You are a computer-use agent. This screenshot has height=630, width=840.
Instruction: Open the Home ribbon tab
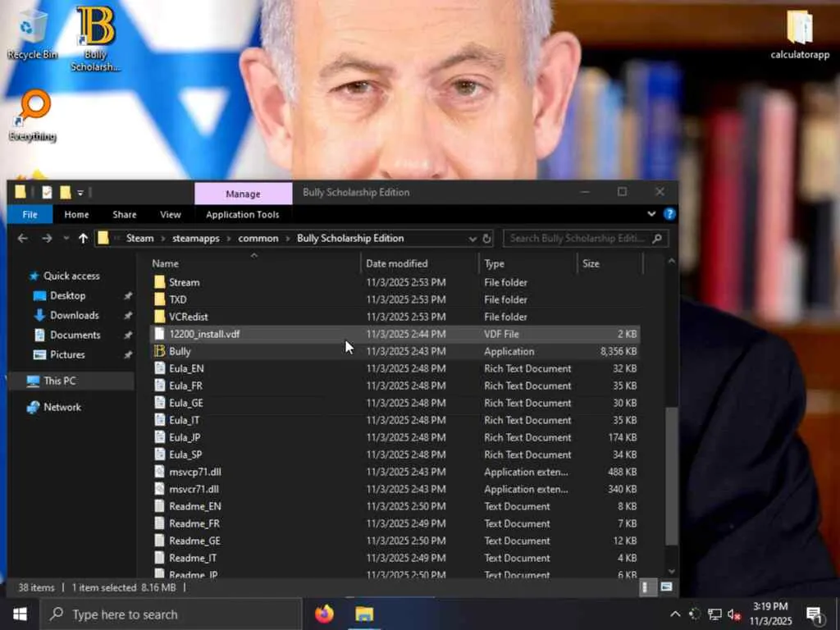[76, 214]
